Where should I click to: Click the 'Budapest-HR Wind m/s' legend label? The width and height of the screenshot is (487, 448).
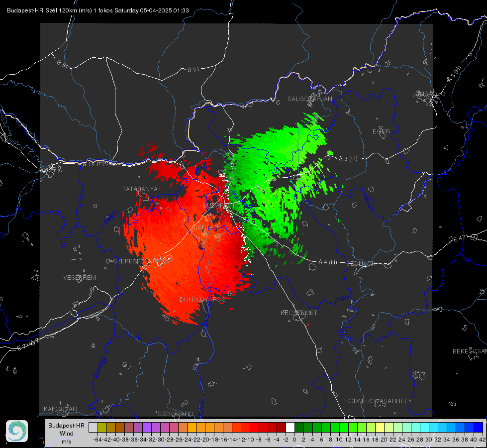click(x=67, y=433)
